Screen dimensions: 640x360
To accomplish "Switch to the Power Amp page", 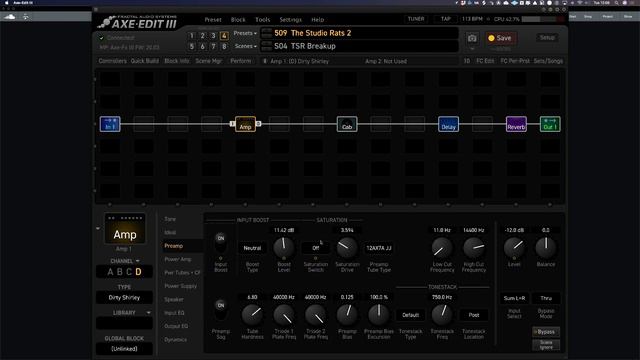I will (x=178, y=259).
